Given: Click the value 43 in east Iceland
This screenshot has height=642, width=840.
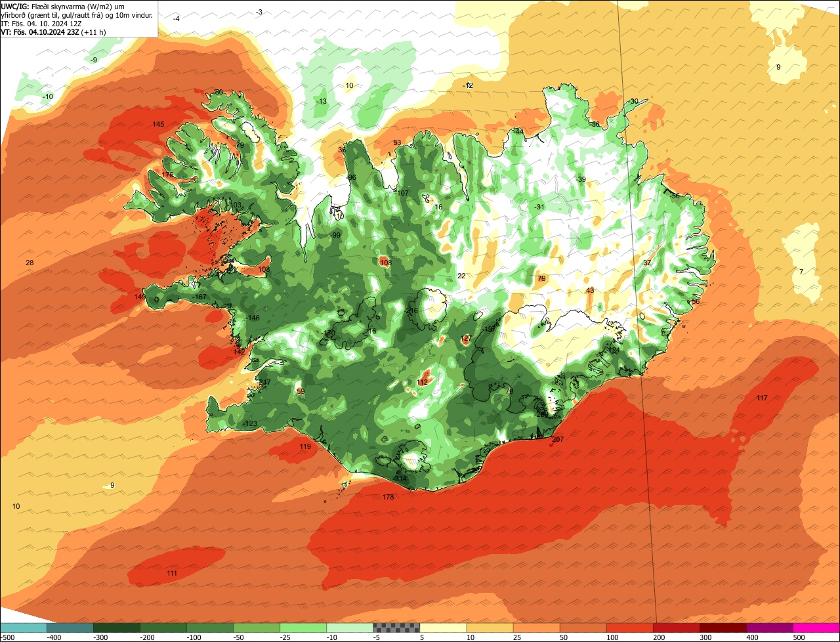Looking at the screenshot, I should point(590,291).
